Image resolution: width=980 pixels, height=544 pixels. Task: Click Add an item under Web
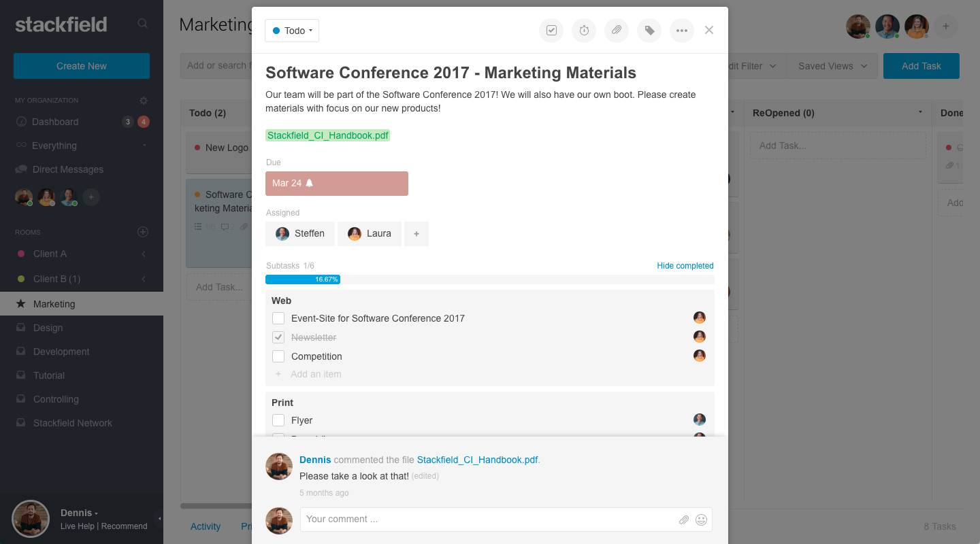pyautogui.click(x=316, y=374)
